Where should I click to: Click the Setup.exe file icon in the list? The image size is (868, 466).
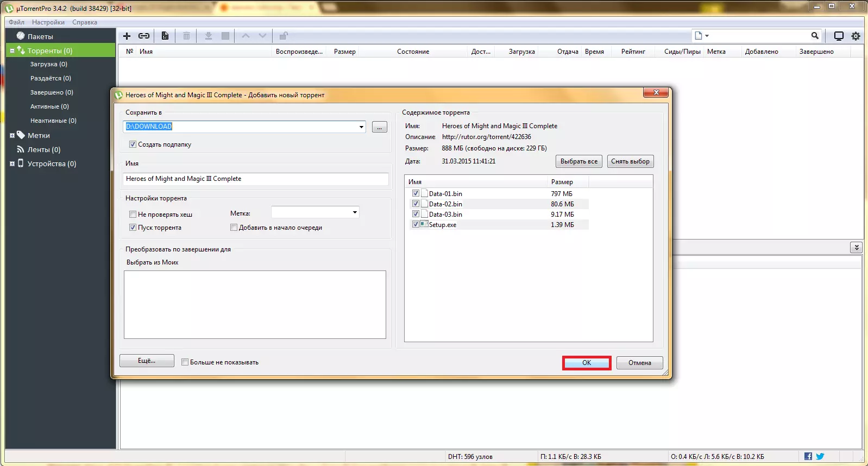pyautogui.click(x=424, y=224)
